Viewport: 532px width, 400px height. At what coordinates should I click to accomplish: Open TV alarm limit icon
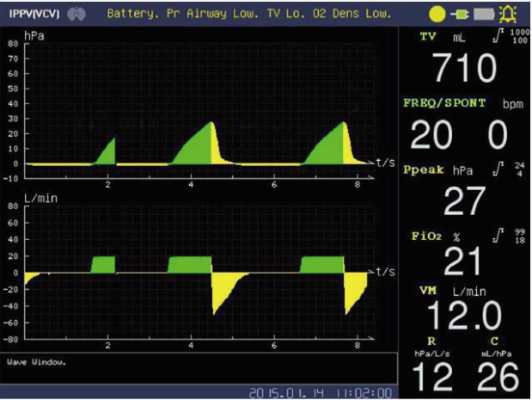(498, 35)
